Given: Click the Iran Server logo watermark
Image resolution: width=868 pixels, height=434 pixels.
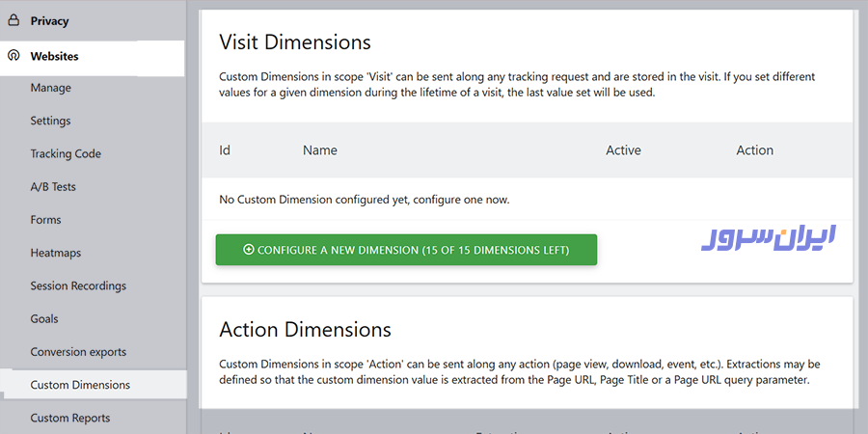Looking at the screenshot, I should tap(768, 238).
